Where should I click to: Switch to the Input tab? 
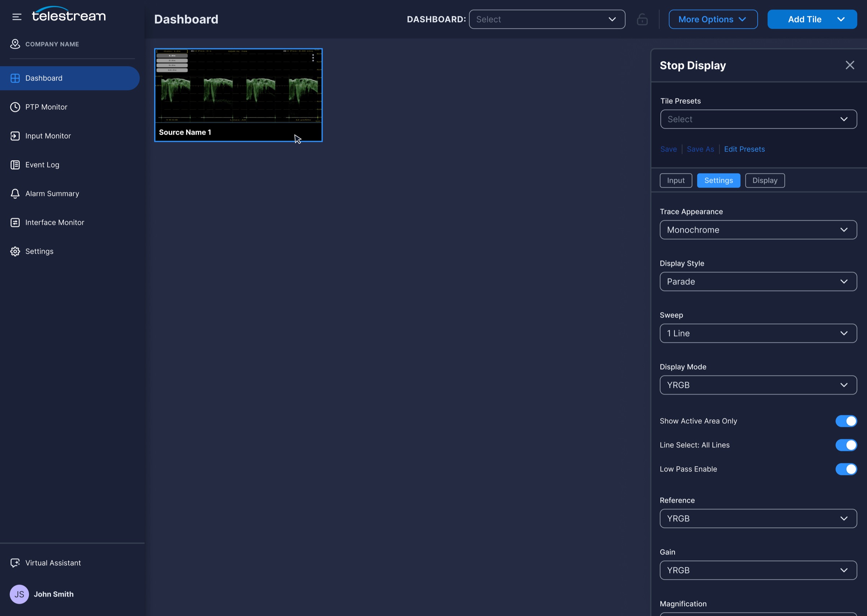[676, 181]
